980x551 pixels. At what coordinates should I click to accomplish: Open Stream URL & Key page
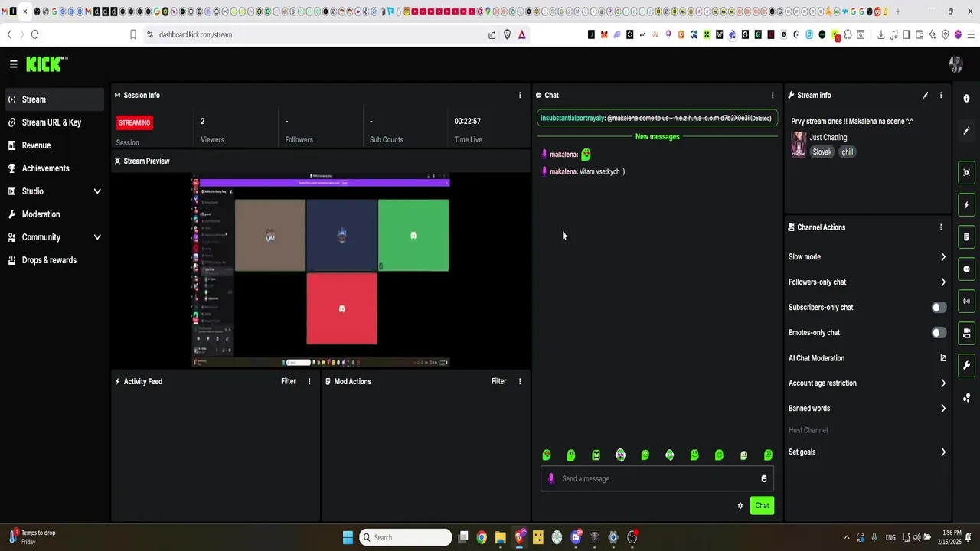(x=52, y=122)
